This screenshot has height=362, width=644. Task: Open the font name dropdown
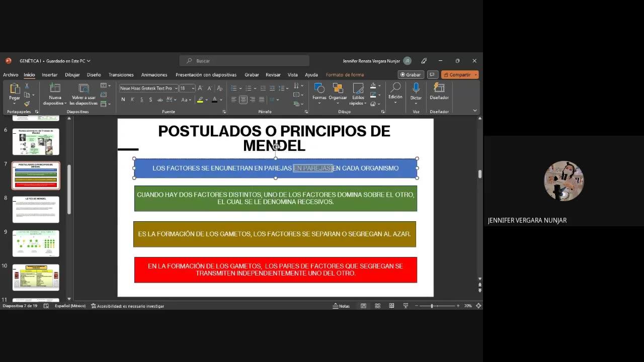click(x=176, y=88)
